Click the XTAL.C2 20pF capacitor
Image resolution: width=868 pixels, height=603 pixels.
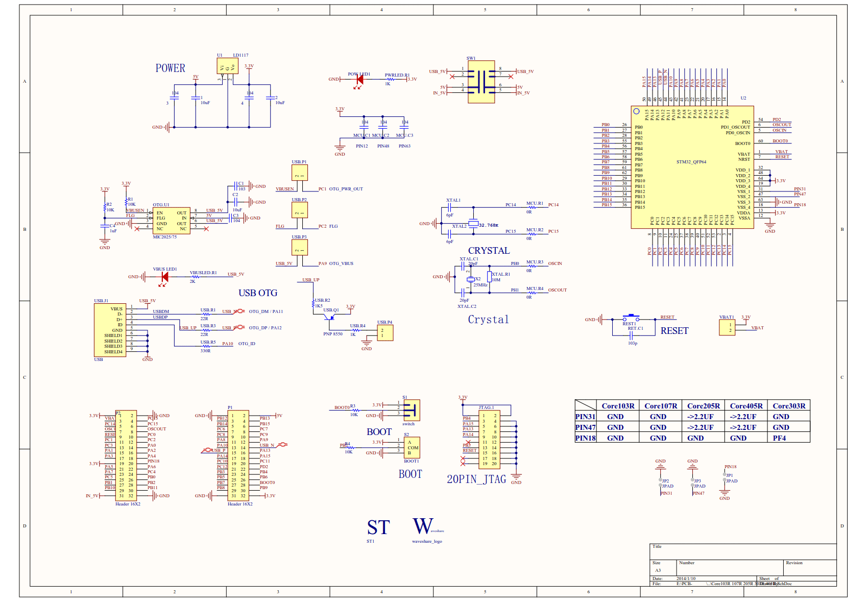click(x=463, y=293)
